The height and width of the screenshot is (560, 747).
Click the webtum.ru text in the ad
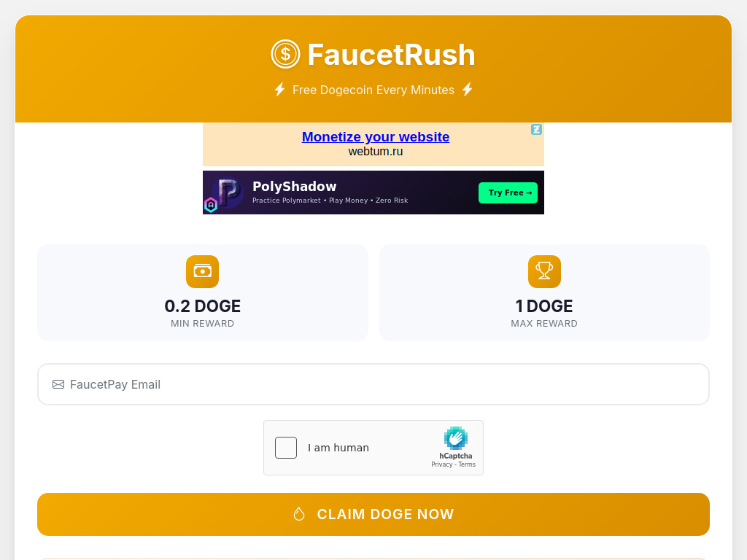click(x=375, y=151)
